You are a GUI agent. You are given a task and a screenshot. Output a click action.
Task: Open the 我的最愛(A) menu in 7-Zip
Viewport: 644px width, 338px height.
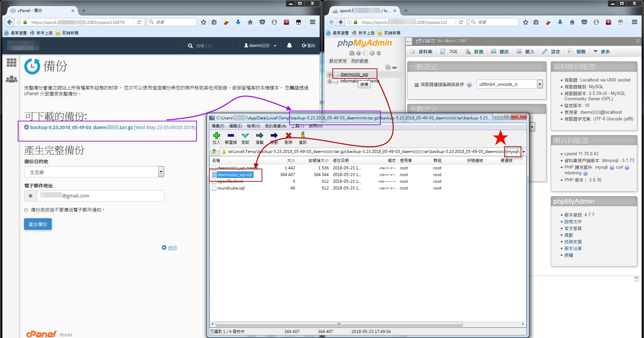coord(275,126)
